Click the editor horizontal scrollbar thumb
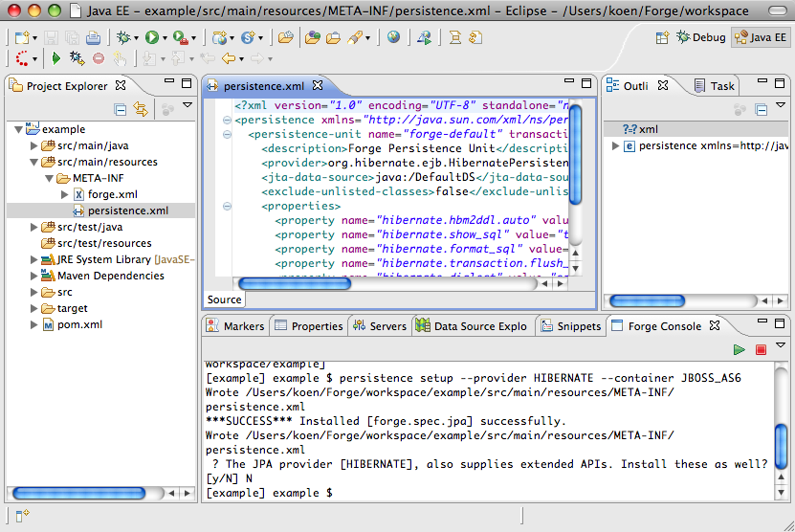The width and height of the screenshot is (795, 532). click(x=295, y=283)
